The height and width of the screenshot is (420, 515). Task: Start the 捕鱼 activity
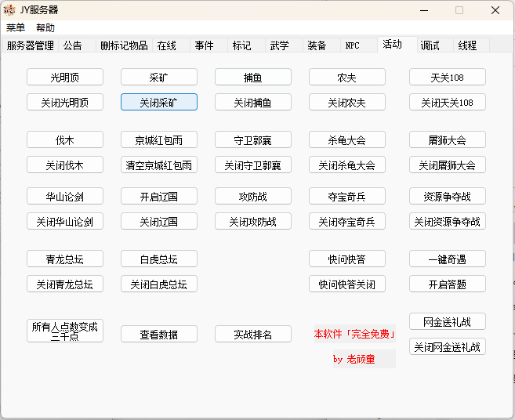[x=252, y=78]
